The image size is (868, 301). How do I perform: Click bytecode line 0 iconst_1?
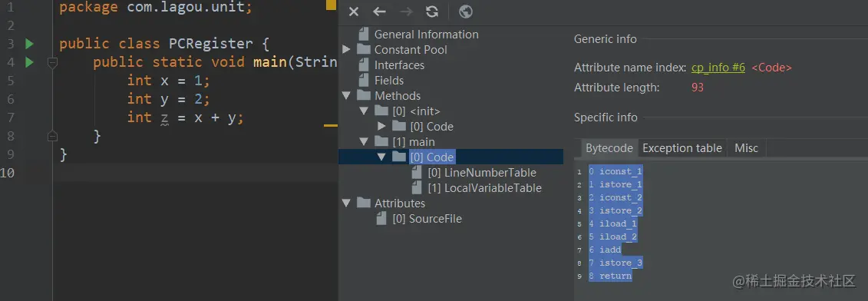[616, 171]
